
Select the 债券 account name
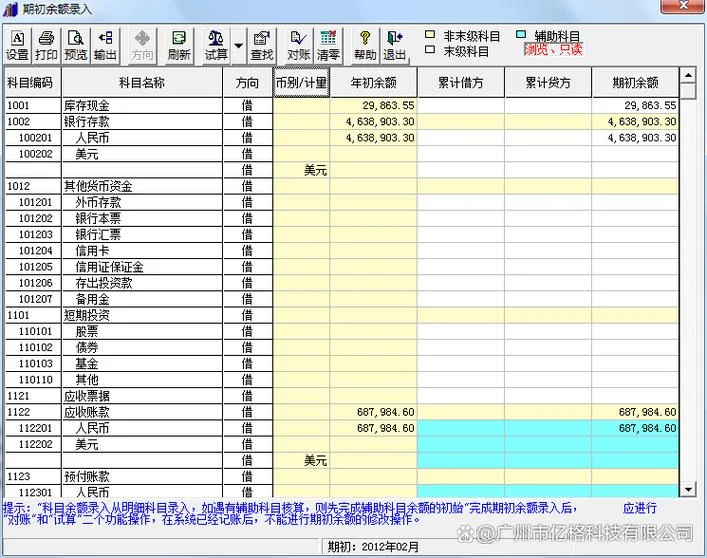pos(87,348)
